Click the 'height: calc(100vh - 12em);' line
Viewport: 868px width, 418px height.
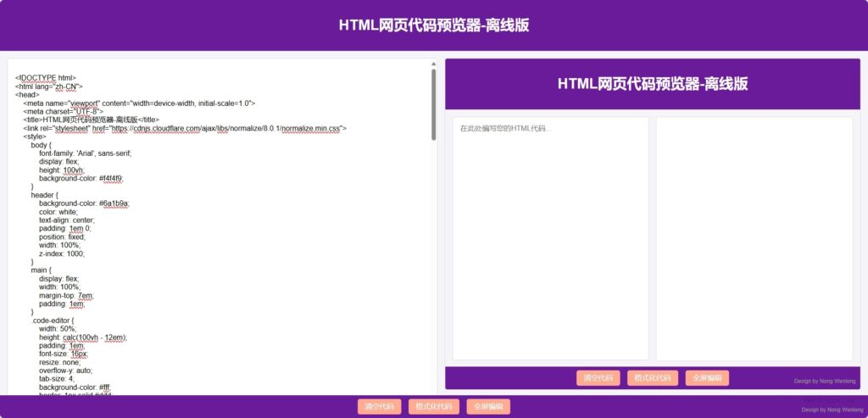coord(83,337)
